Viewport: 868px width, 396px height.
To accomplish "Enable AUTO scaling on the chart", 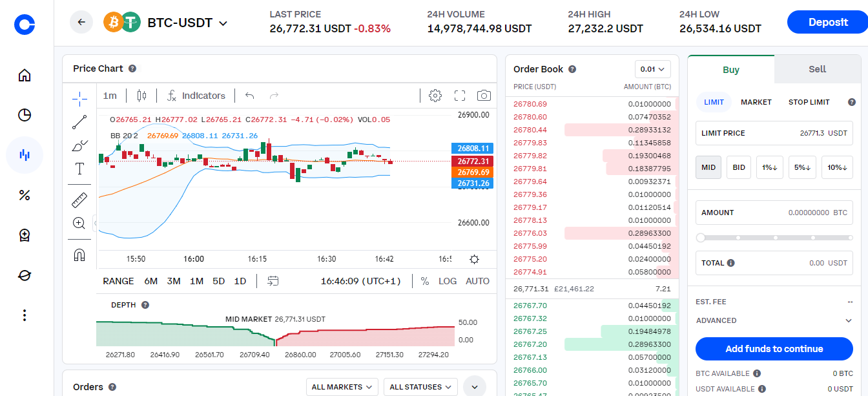I will click(478, 281).
